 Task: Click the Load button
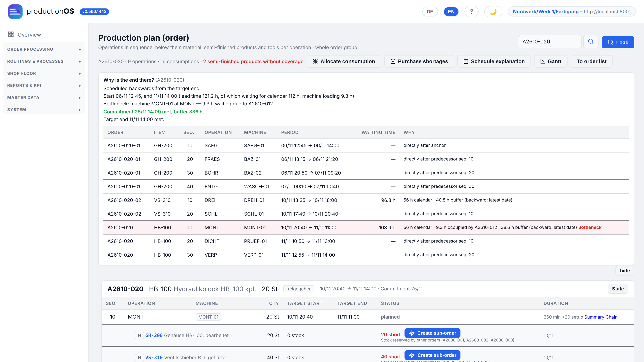click(618, 42)
